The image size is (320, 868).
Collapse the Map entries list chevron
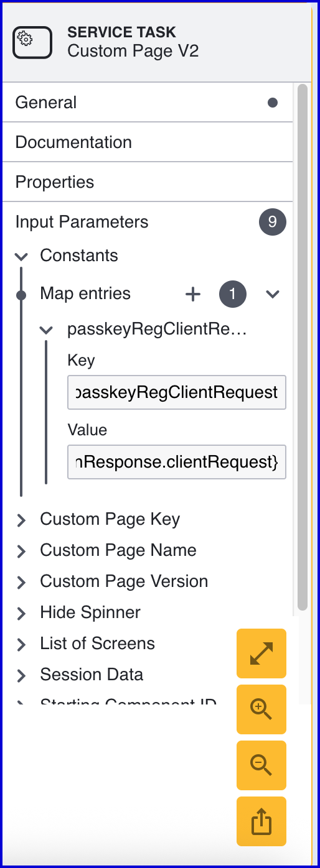point(273,294)
